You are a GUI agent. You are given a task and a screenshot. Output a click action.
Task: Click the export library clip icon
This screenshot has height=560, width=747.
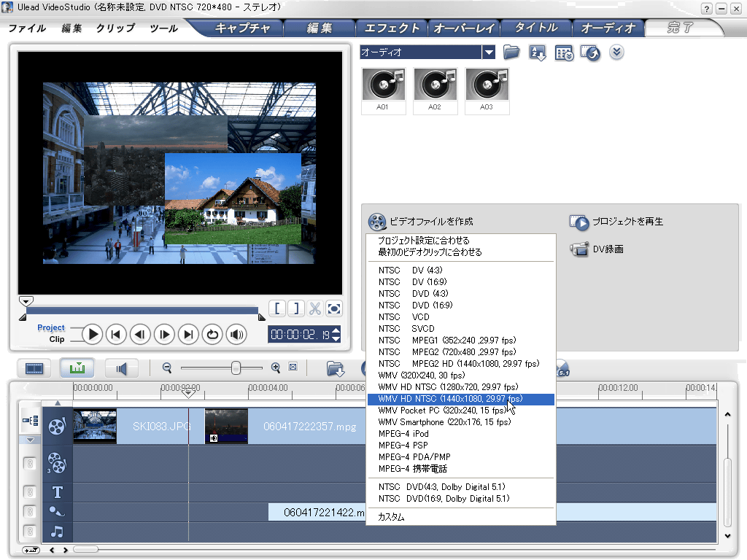click(591, 52)
